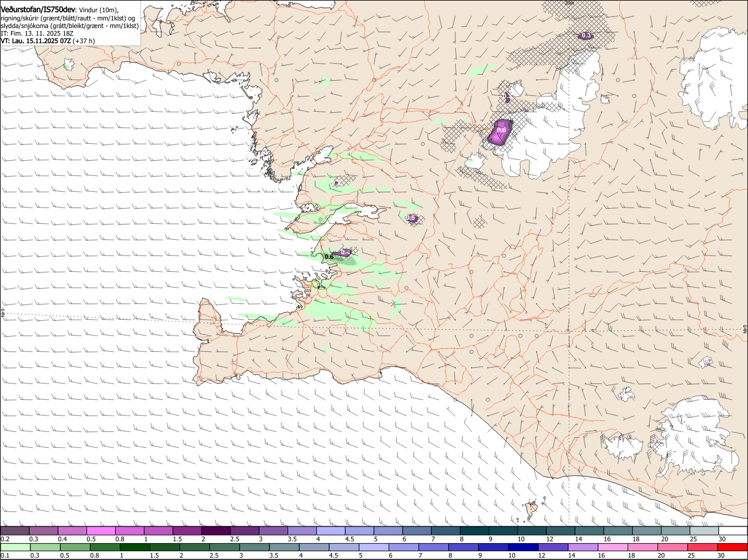
Task: Click the 20W longitude label at top
Action: point(569,3)
